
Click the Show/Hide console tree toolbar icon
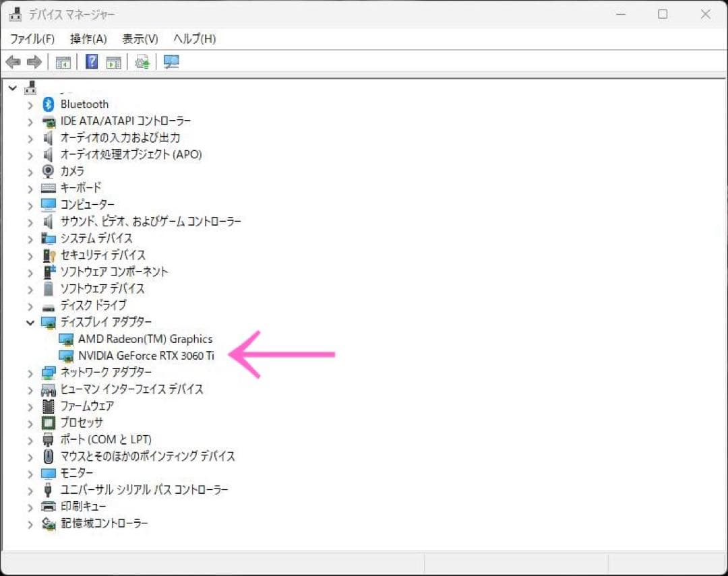point(63,62)
